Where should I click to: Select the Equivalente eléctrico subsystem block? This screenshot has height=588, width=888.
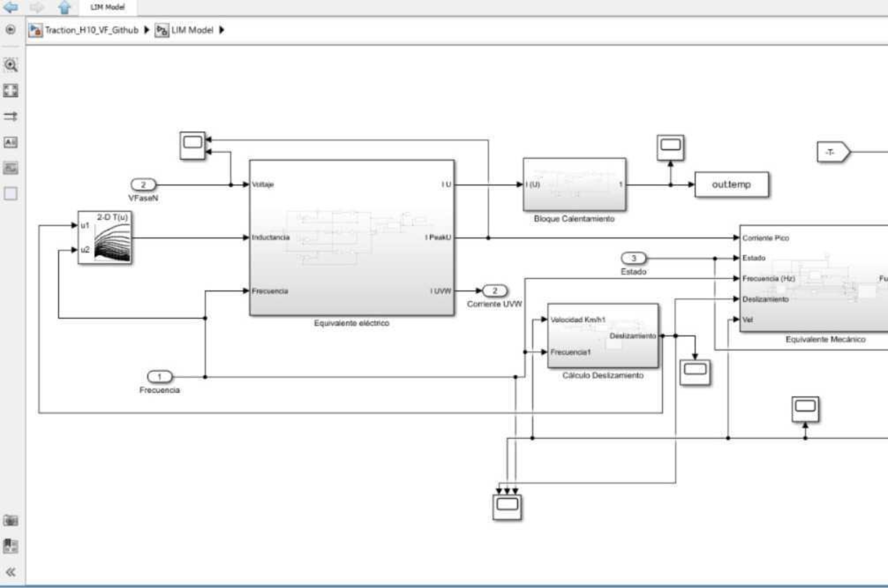tap(352, 238)
